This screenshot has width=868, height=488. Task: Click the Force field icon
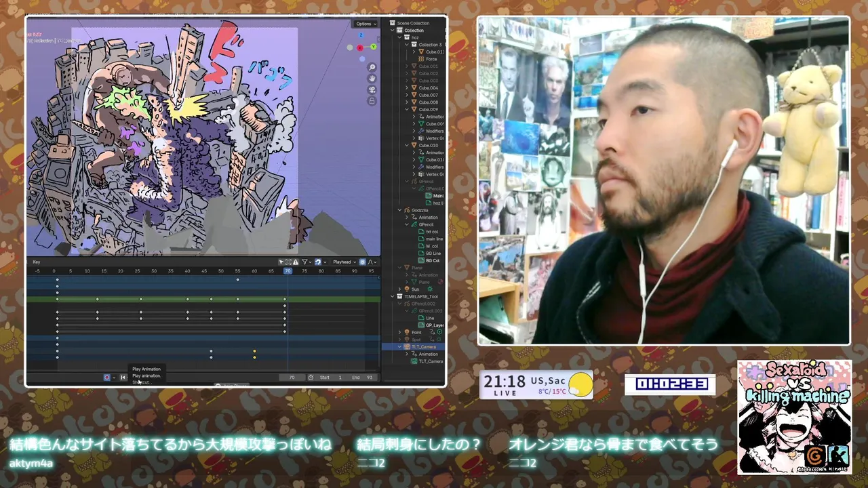421,59
